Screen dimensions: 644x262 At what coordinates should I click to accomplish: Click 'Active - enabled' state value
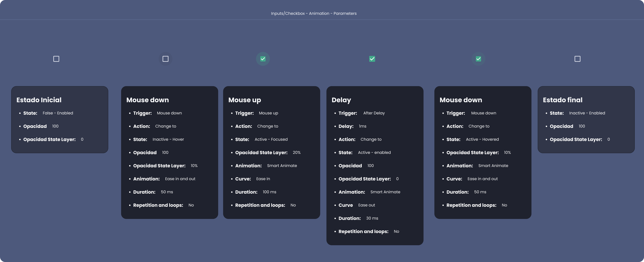pyautogui.click(x=374, y=153)
